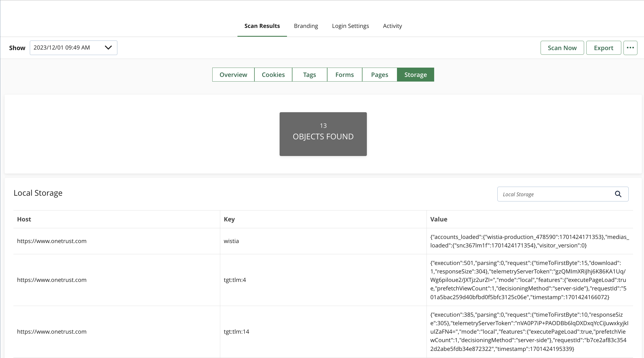644x358 pixels.
Task: Click the 13 Objects Found card
Action: (x=323, y=134)
